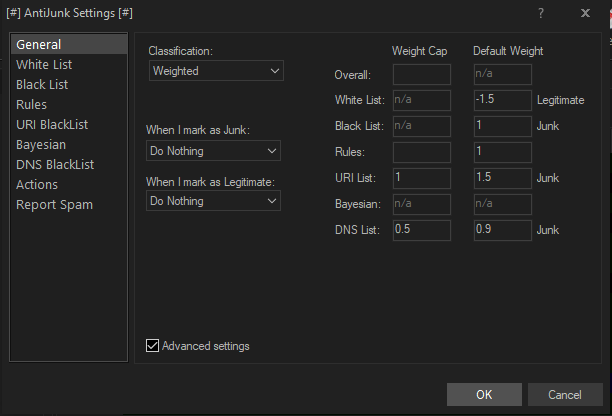612x416 pixels.
Task: Click the Overall Weight Cap field
Action: pyautogui.click(x=422, y=74)
